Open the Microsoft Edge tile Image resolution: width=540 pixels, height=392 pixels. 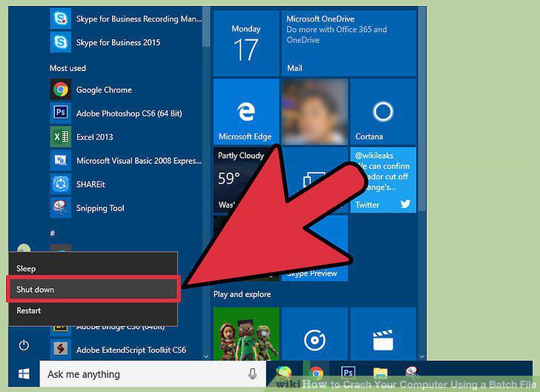tap(246, 111)
